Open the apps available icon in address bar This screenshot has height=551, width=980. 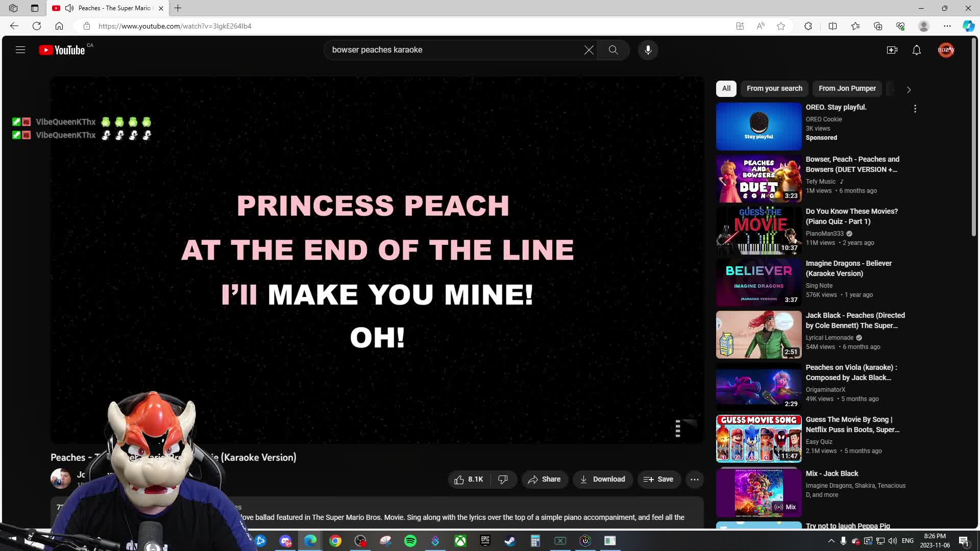740,26
